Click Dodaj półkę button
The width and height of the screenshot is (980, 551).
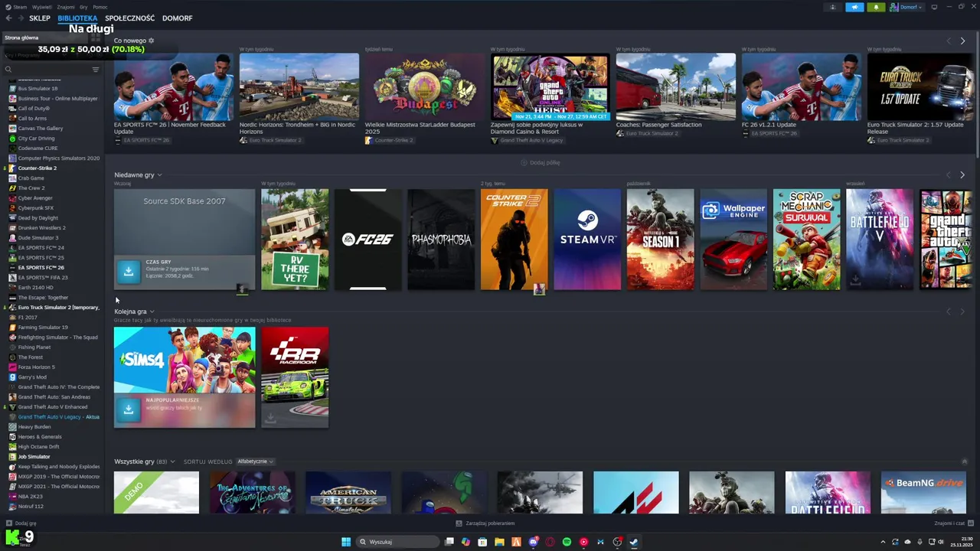coord(541,163)
